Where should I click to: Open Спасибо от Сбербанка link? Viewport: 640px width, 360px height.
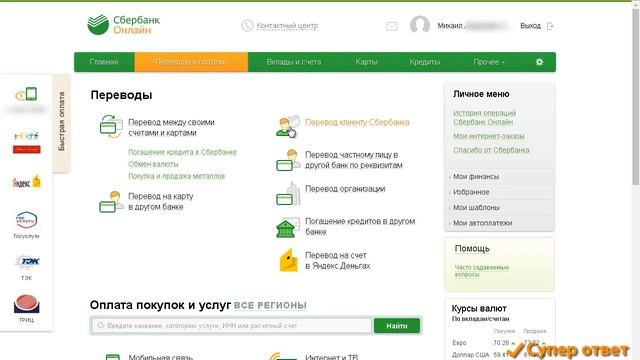tap(491, 150)
